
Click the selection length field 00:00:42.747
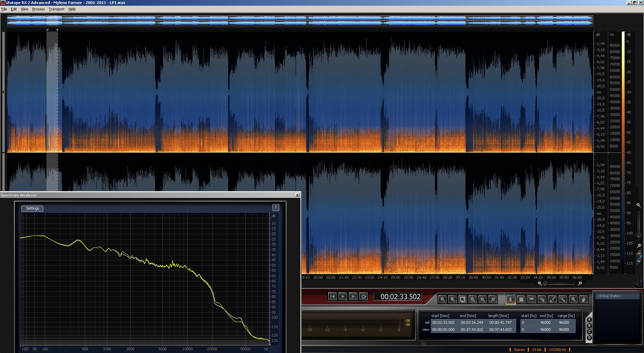501,322
